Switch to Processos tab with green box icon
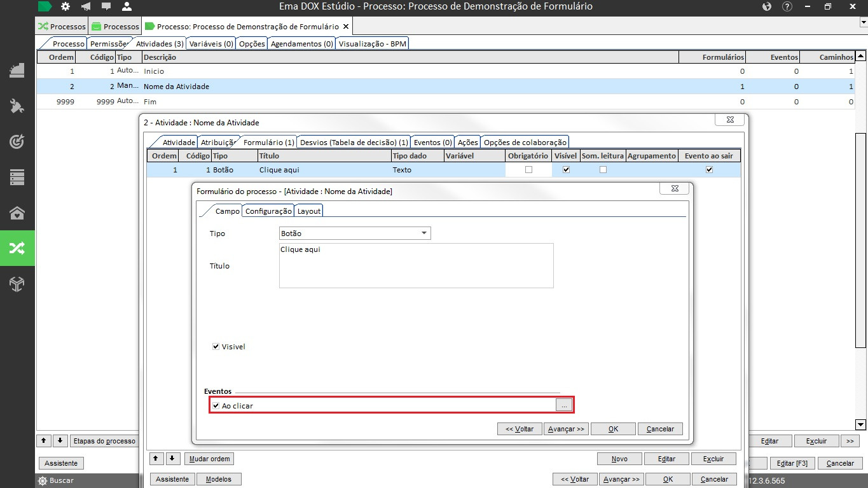868x488 pixels. click(114, 27)
